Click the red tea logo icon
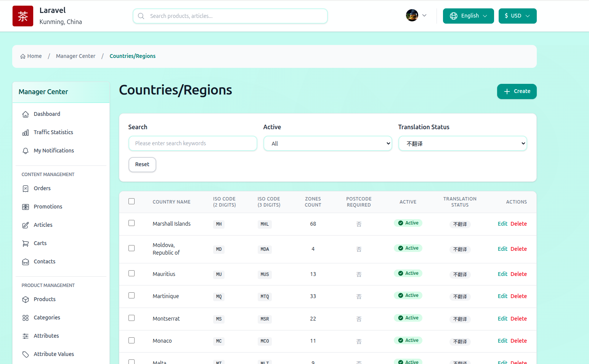This screenshot has height=364, width=589. 23,16
